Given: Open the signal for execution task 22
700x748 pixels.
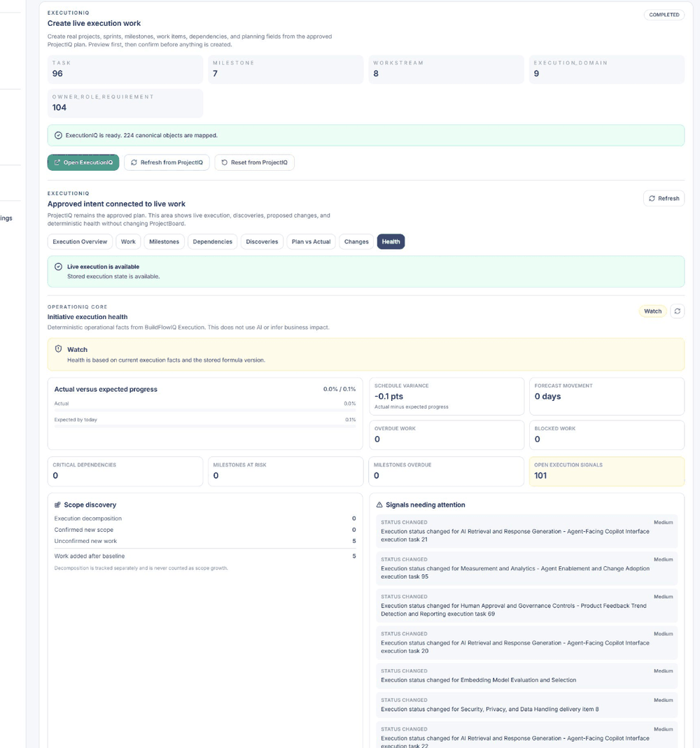Looking at the screenshot, I should (526, 735).
